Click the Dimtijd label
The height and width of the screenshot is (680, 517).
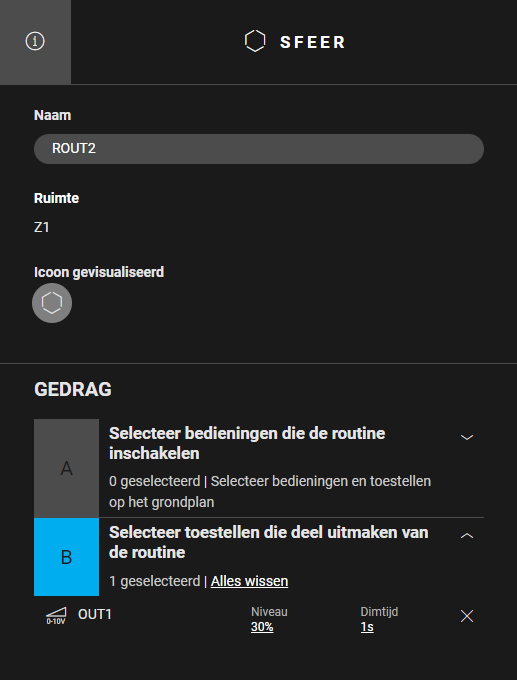coord(379,612)
